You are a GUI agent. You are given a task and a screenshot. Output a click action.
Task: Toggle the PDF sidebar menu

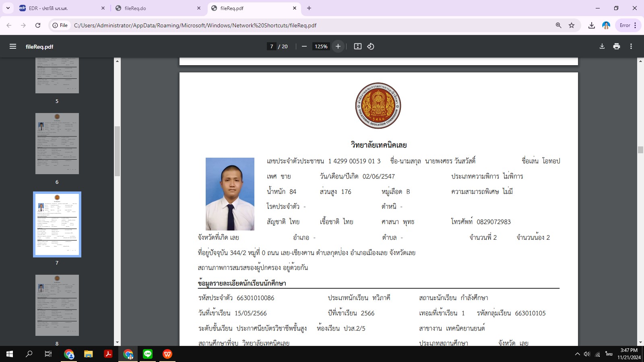click(x=13, y=46)
